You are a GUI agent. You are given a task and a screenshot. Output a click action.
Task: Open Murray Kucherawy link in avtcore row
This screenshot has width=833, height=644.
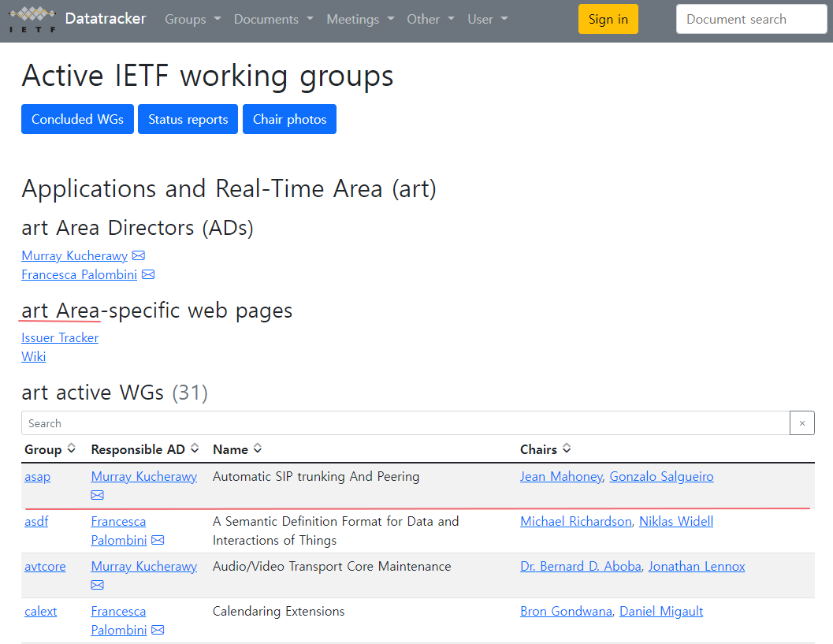point(144,567)
